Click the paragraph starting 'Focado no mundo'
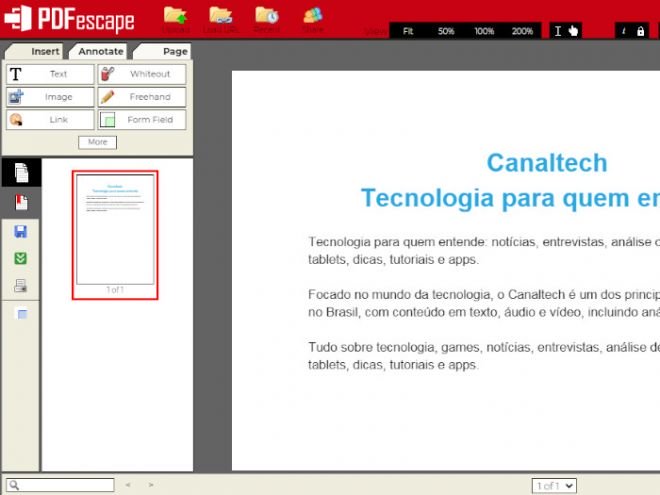 coord(484,303)
